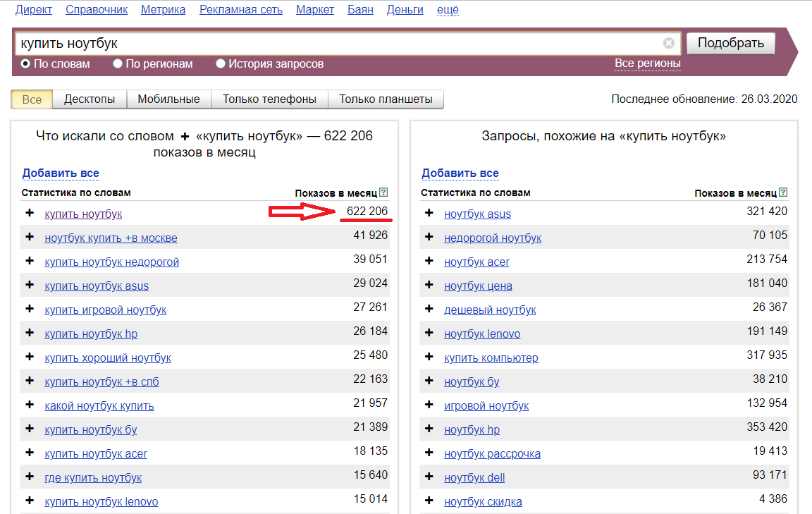The height and width of the screenshot is (514, 812).
Task: Click plus next to какой ноутбук купить
Action: point(30,405)
